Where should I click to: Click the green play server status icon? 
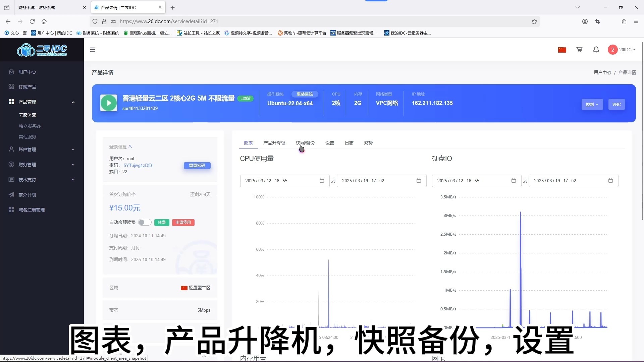[109, 103]
